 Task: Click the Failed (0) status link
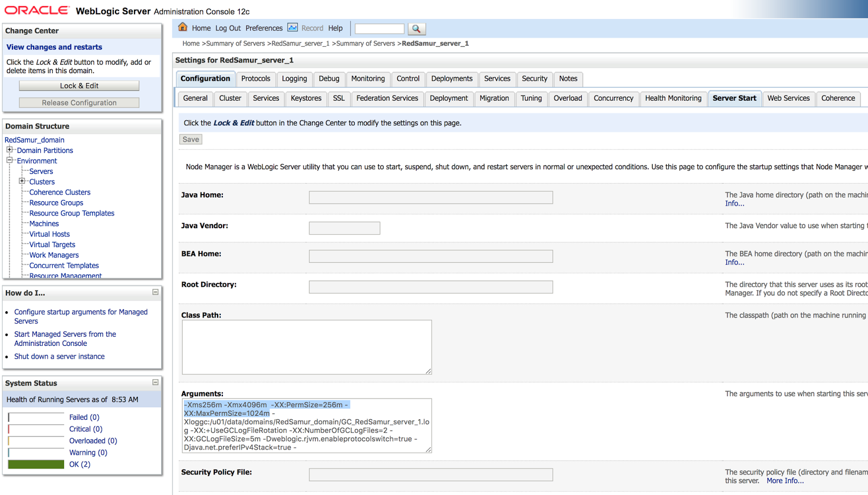click(84, 417)
